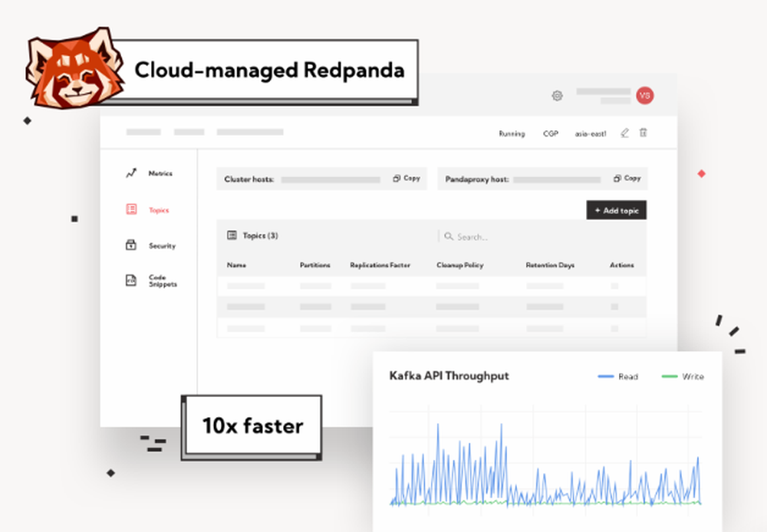767x532 pixels.
Task: Click the Code Snippets file icon
Action: 130,280
